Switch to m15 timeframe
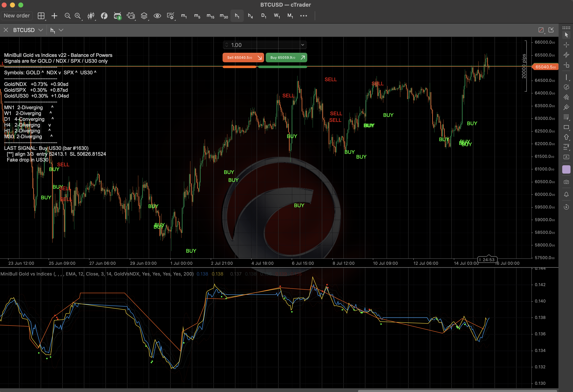 coord(210,16)
